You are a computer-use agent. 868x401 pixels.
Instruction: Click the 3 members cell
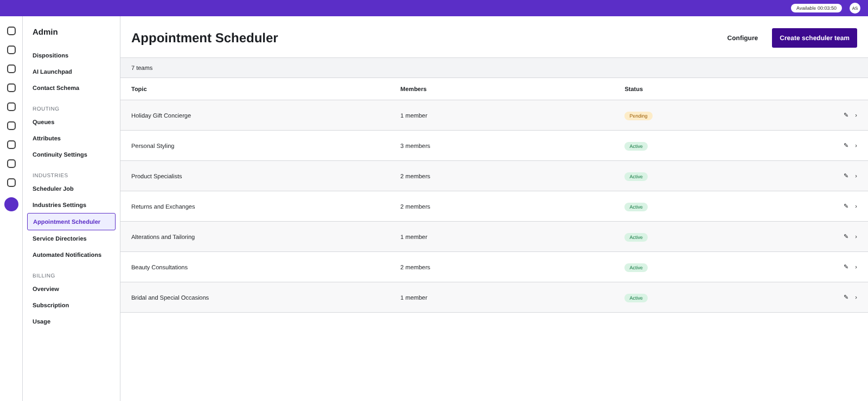click(415, 146)
